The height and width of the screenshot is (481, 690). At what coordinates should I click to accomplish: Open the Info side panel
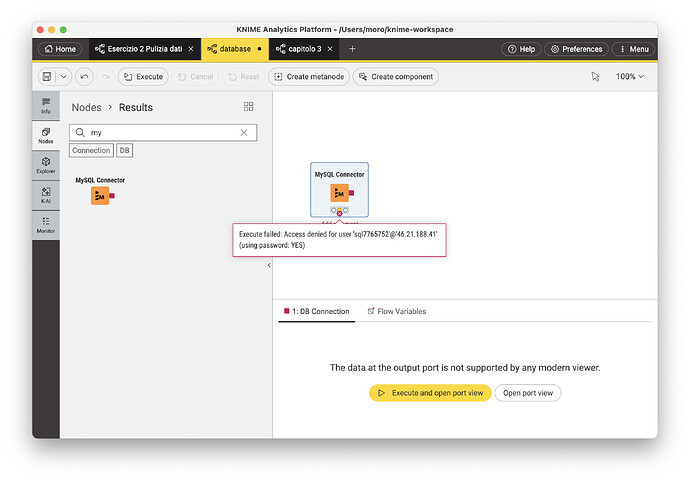pos(46,106)
